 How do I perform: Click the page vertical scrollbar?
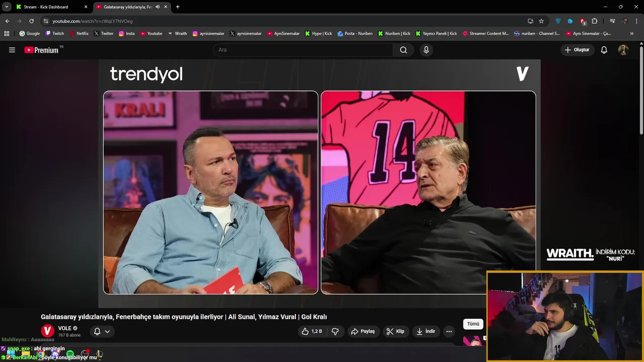pyautogui.click(x=641, y=90)
